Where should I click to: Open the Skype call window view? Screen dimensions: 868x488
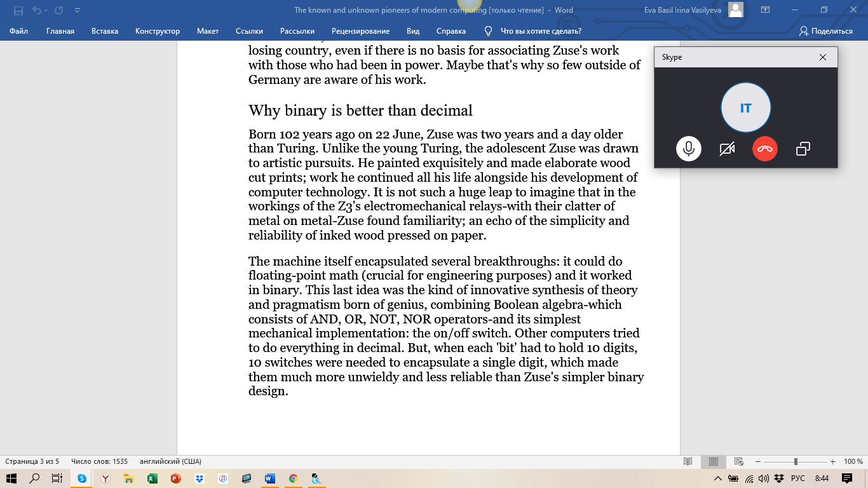coord(803,149)
